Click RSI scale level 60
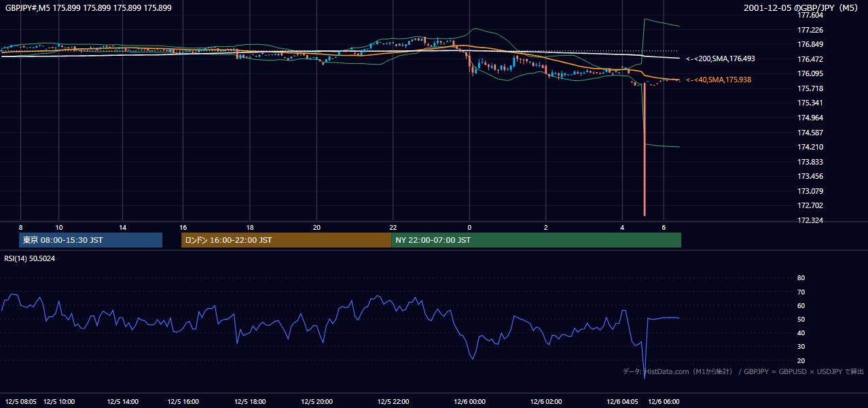The width and height of the screenshot is (868, 408). 801,305
